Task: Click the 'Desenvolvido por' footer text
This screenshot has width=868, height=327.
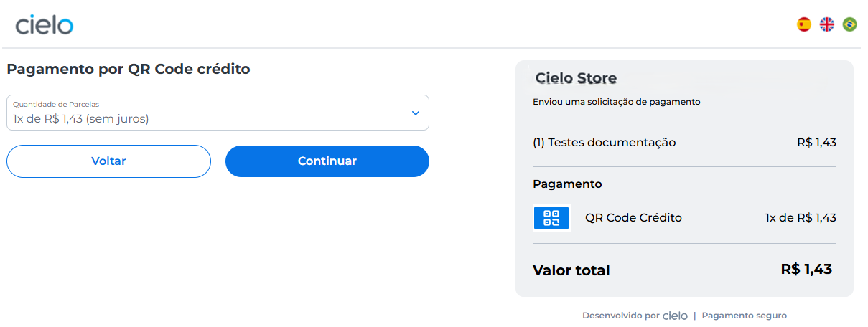Action: 620,316
